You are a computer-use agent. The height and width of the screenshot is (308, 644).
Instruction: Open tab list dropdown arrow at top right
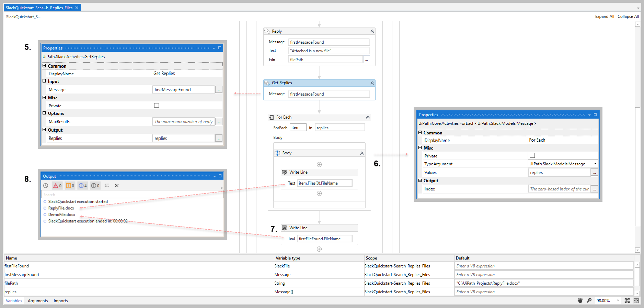(638, 8)
